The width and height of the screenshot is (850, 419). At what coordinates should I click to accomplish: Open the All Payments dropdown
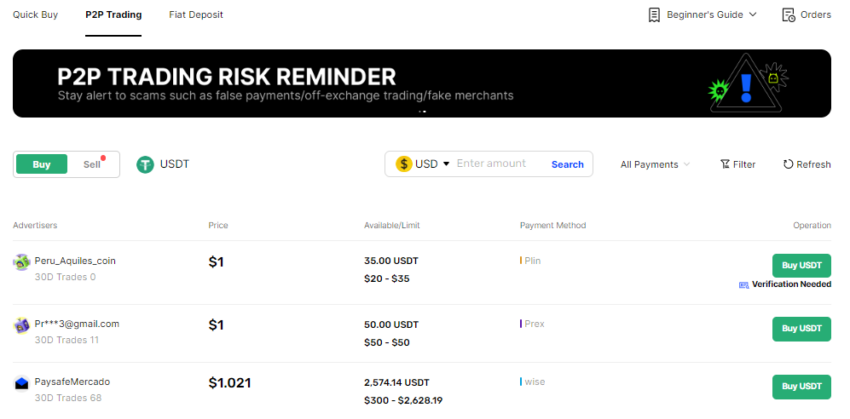[x=655, y=164]
